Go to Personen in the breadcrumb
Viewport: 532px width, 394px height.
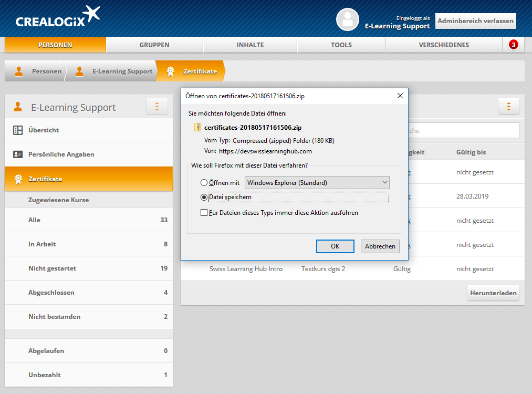tap(46, 71)
